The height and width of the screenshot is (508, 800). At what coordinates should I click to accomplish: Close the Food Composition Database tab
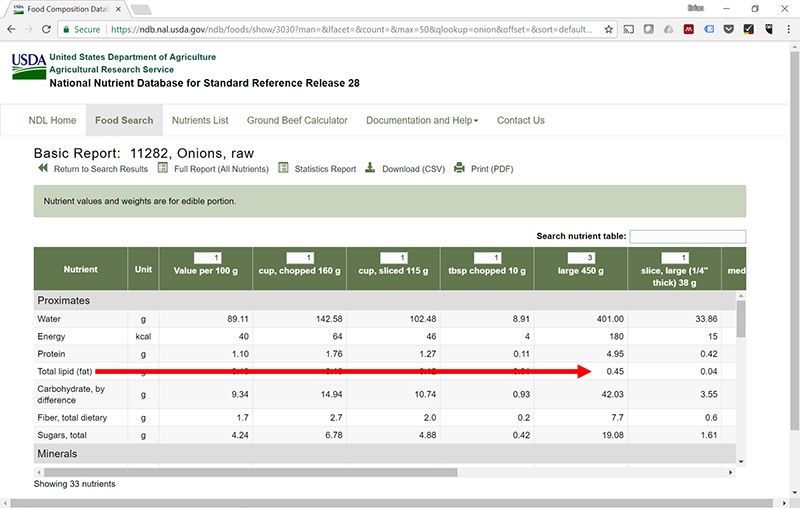pyautogui.click(x=118, y=9)
